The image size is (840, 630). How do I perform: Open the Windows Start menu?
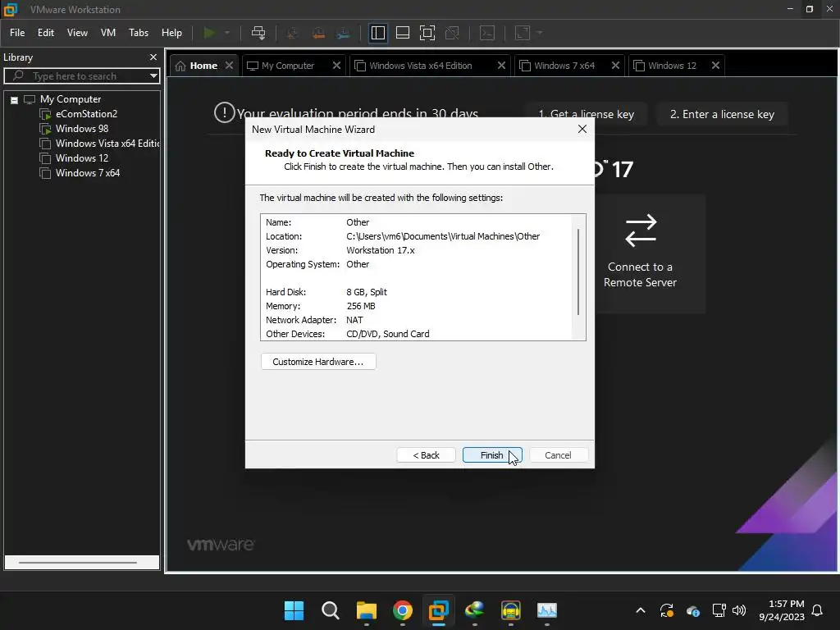(294, 610)
